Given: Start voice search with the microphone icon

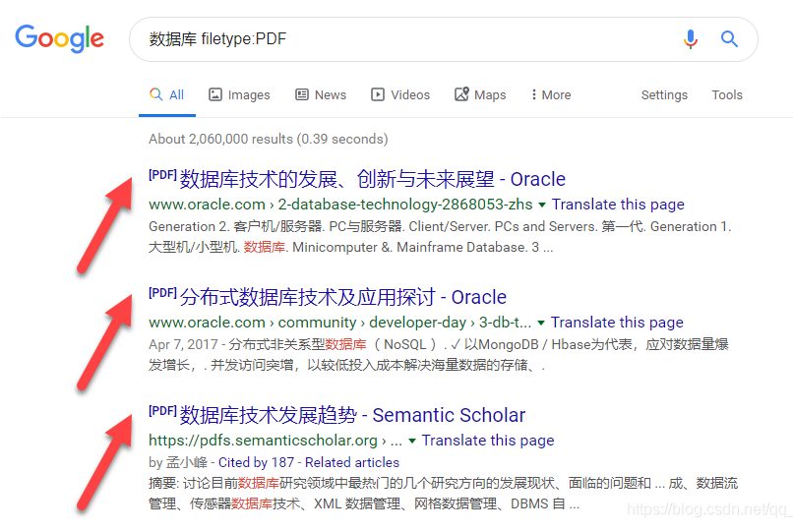Looking at the screenshot, I should pos(691,39).
